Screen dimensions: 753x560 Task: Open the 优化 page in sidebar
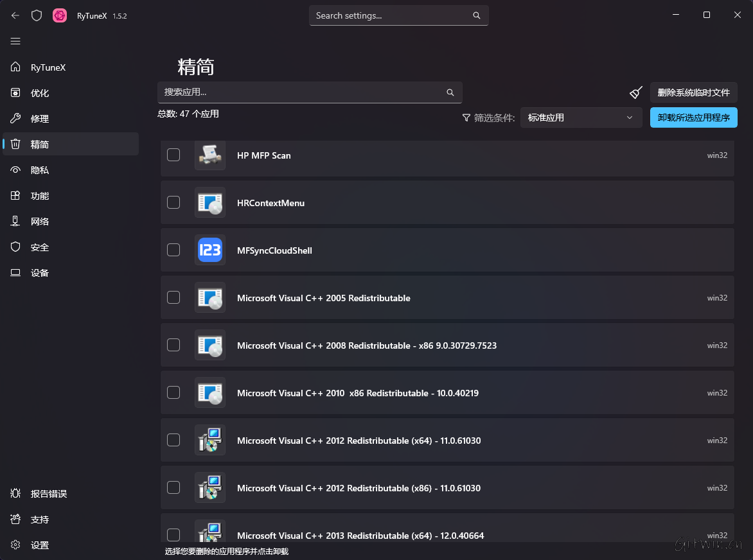pos(40,93)
